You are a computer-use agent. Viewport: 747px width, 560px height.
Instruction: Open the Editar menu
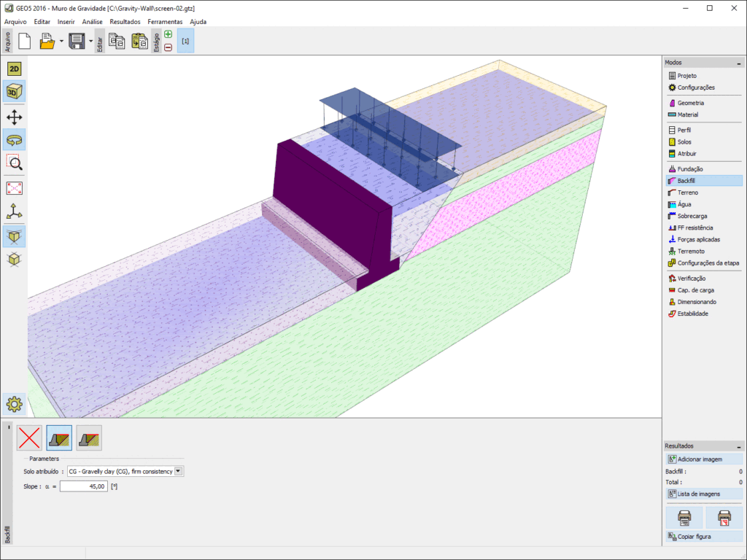click(42, 22)
